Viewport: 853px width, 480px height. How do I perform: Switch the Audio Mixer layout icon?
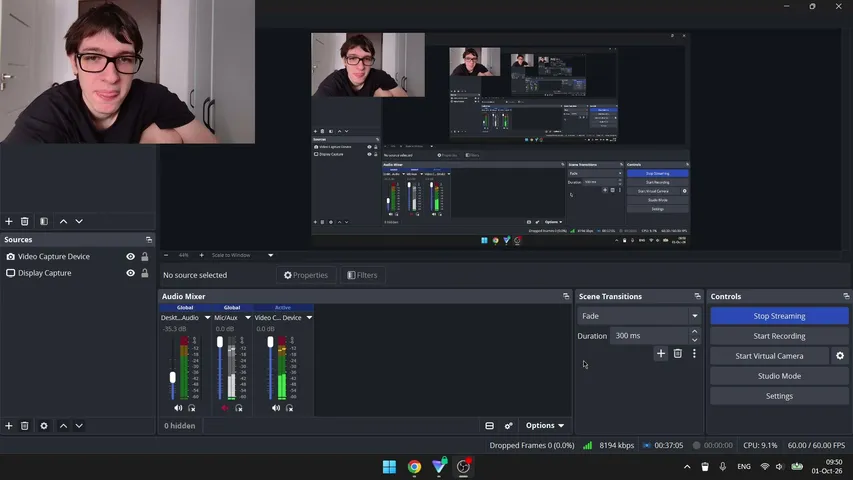tap(489, 426)
